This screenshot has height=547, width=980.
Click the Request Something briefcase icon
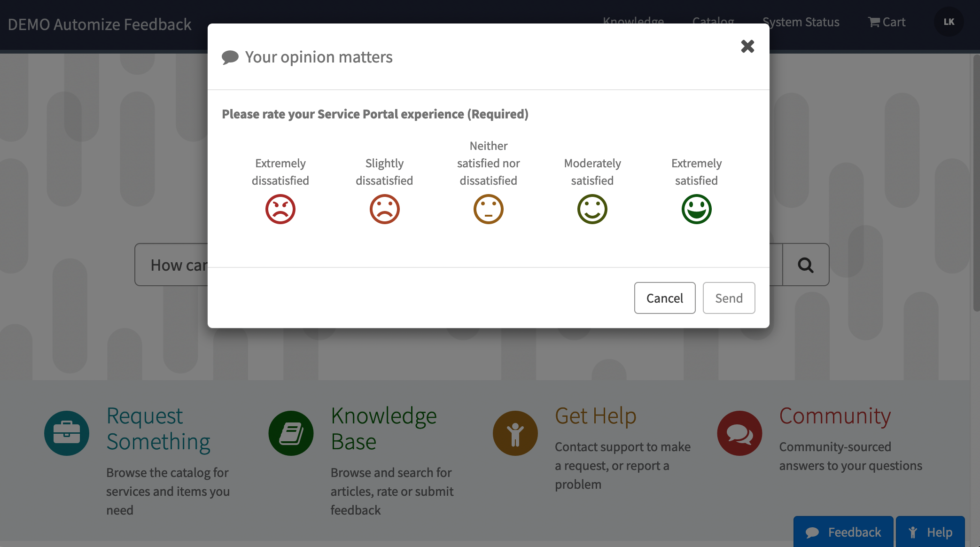tap(67, 433)
